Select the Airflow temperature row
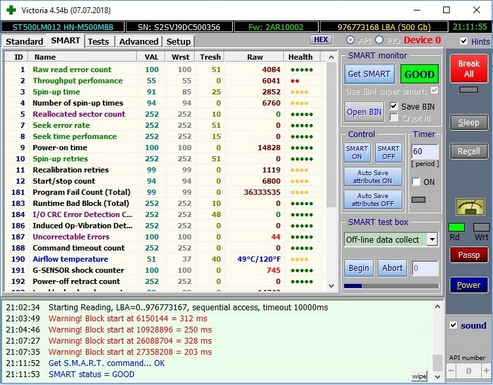 click(x=165, y=259)
